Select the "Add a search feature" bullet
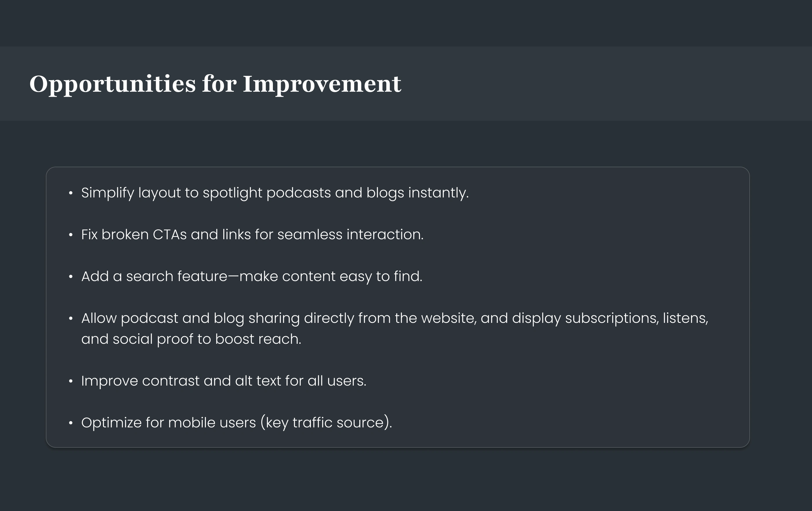Viewport: 812px width, 511px height. click(251, 276)
